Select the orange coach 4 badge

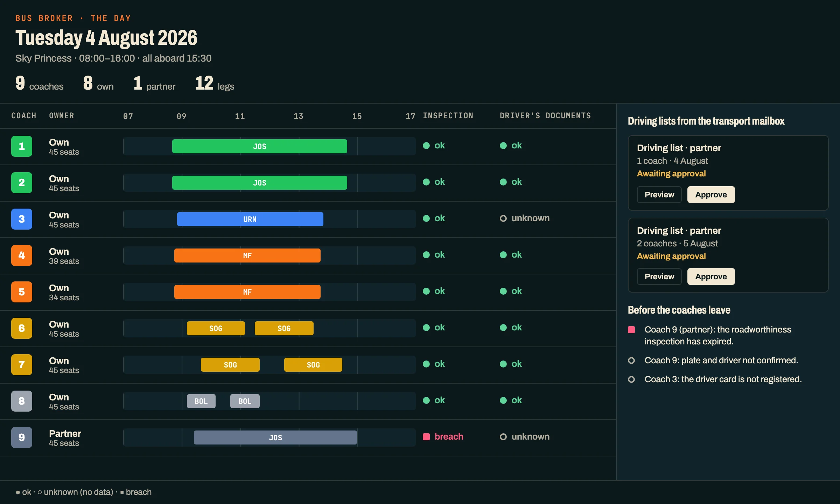(22, 255)
